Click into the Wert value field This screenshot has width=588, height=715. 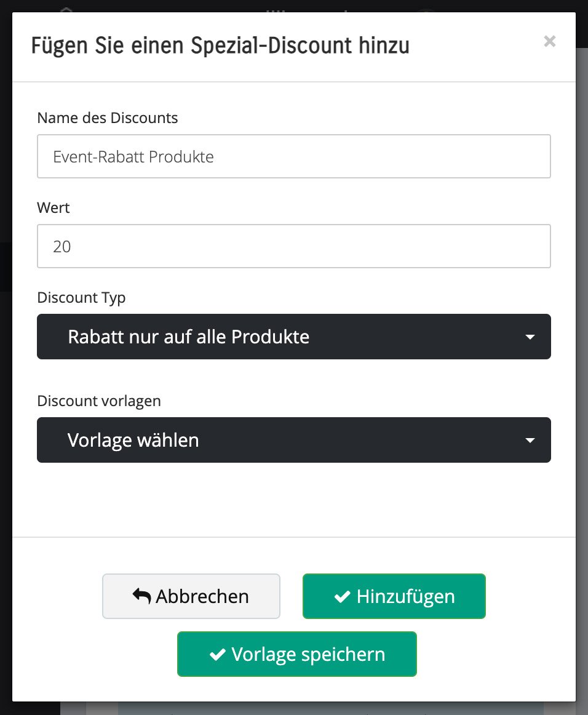[x=294, y=246]
